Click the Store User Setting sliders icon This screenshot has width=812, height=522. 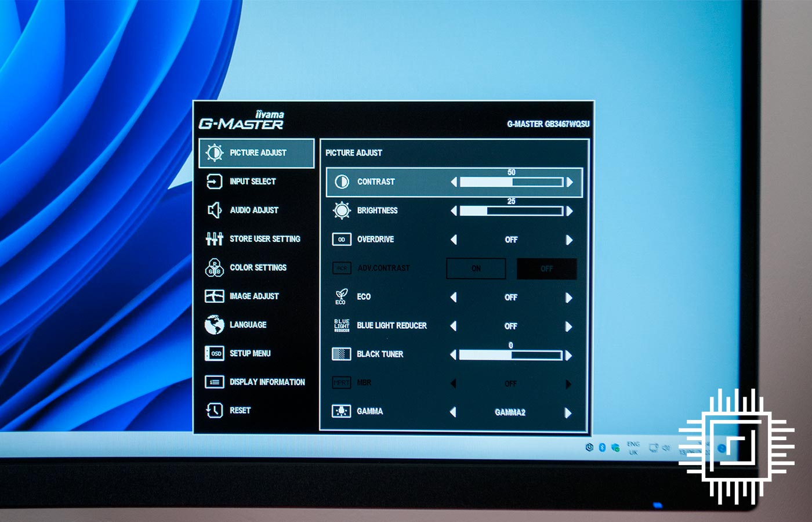(x=214, y=238)
